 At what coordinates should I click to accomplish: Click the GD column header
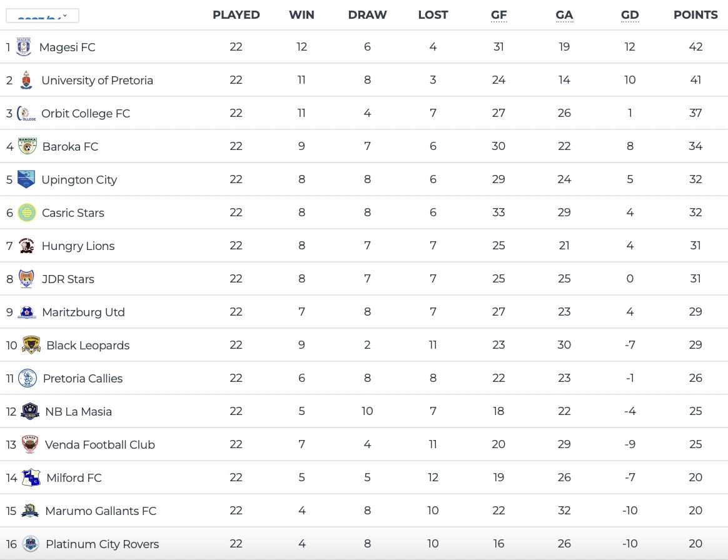pyautogui.click(x=630, y=15)
